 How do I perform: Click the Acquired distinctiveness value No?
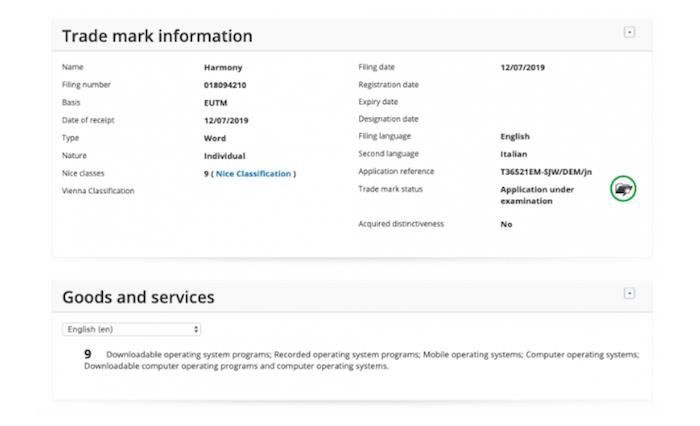pos(506,224)
